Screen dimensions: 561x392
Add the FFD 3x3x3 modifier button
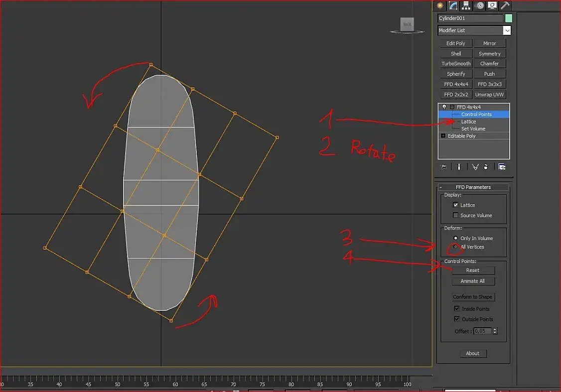pos(489,84)
